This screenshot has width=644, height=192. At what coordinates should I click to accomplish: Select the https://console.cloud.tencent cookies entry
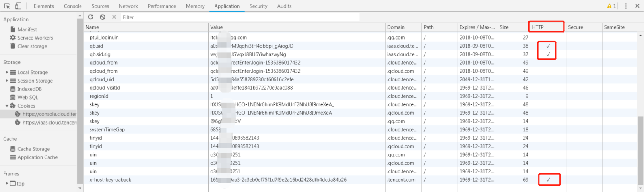(49, 114)
